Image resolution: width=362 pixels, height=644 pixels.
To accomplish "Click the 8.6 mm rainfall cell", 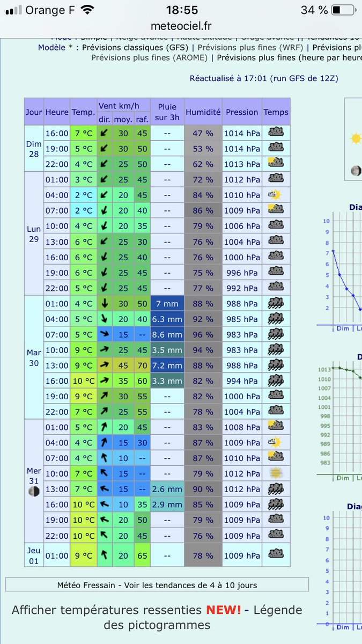I will coord(167,334).
